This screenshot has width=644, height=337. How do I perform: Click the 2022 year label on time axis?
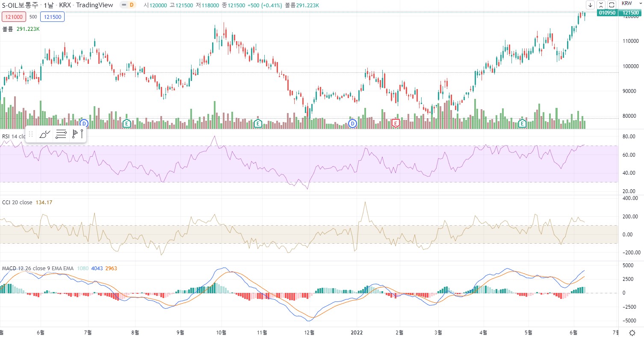(x=357, y=332)
